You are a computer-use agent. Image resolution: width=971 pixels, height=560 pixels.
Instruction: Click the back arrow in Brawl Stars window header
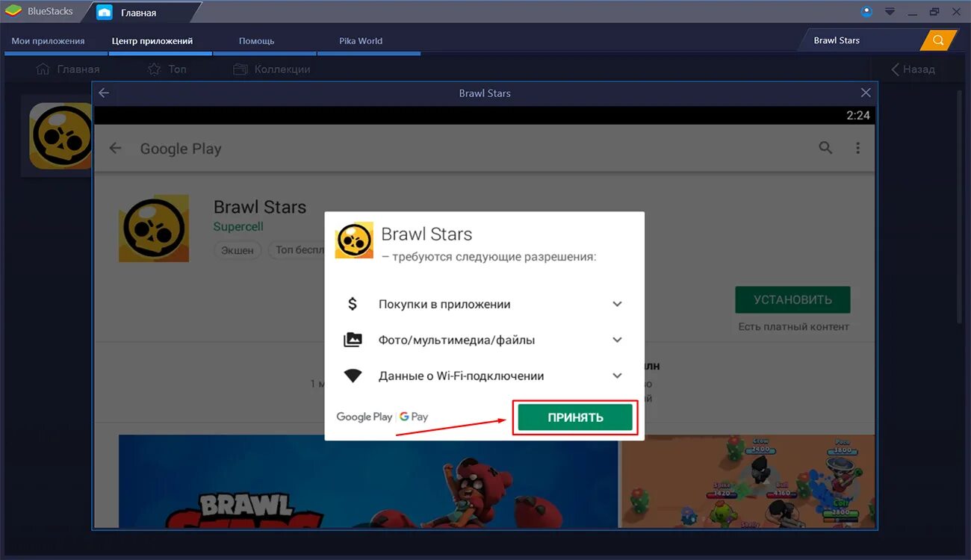tap(104, 93)
